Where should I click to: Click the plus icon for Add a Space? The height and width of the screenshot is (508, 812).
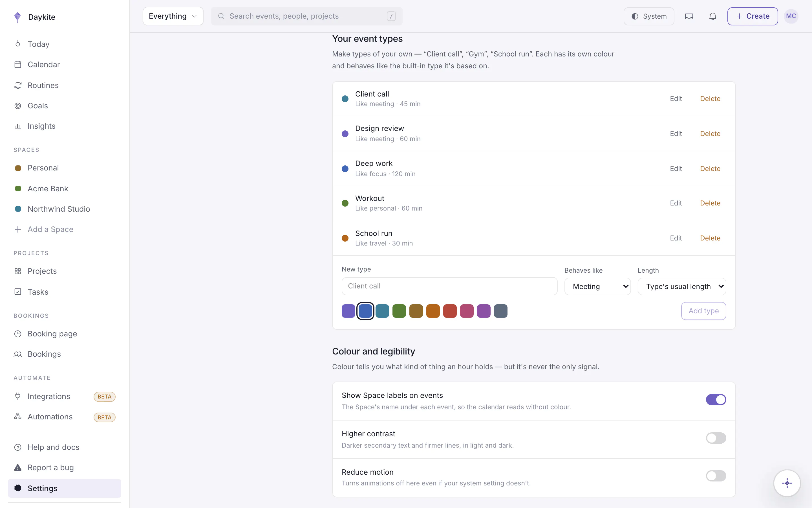[x=18, y=229]
